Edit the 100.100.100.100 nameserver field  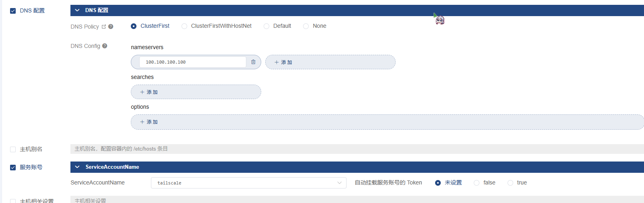(193, 62)
